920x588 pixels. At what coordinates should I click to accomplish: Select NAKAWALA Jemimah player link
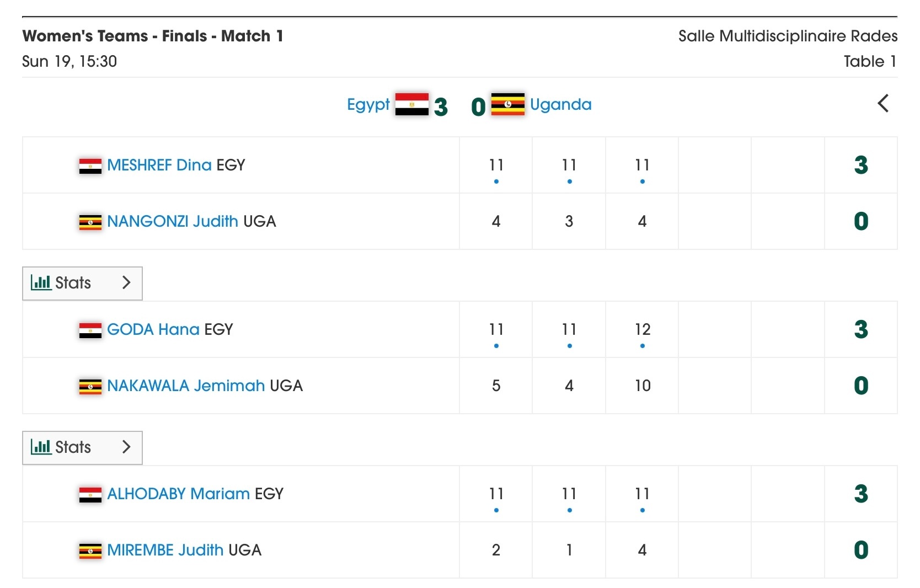coord(186,386)
